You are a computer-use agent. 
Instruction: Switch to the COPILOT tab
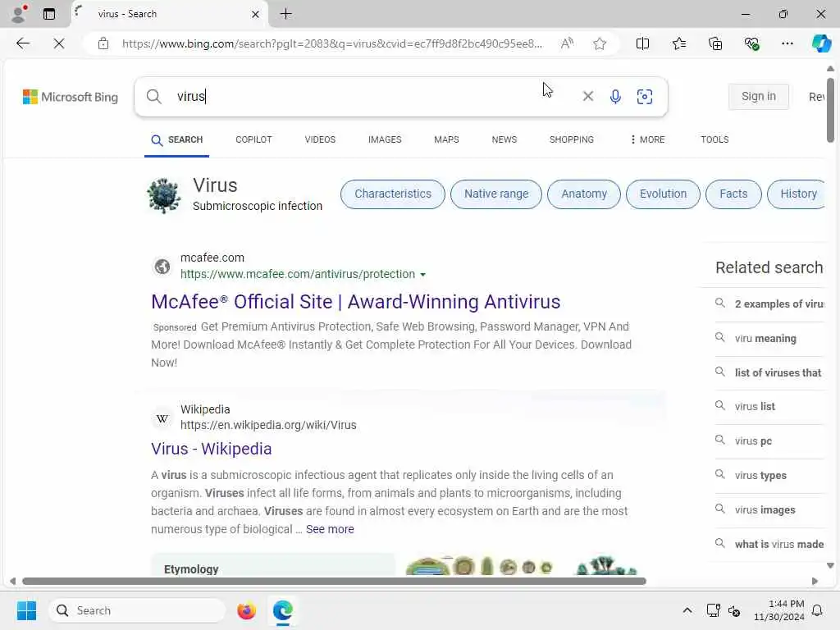pyautogui.click(x=254, y=139)
